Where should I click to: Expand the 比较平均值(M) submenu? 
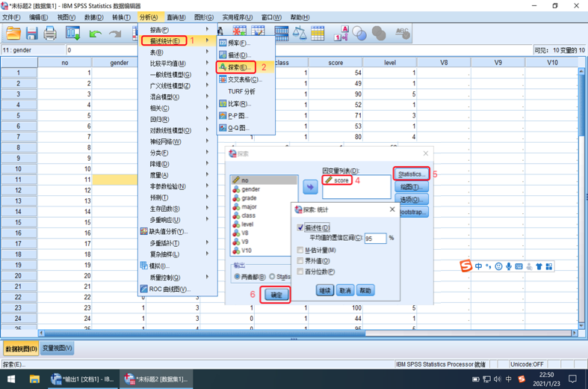178,64
